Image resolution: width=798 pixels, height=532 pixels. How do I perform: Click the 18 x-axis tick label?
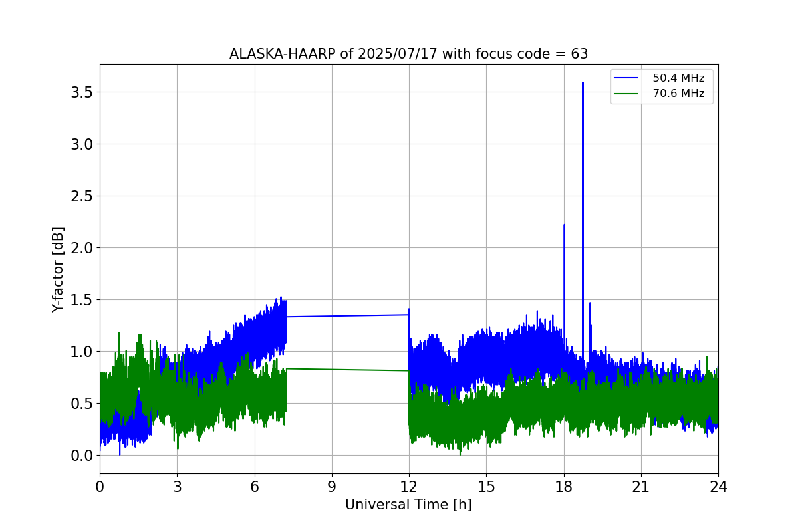click(x=564, y=487)
